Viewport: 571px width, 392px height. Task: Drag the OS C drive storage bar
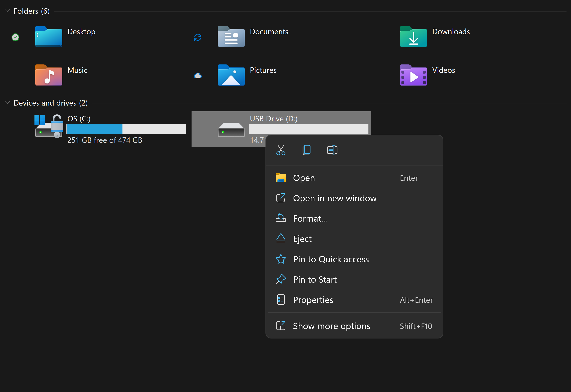pos(126,129)
